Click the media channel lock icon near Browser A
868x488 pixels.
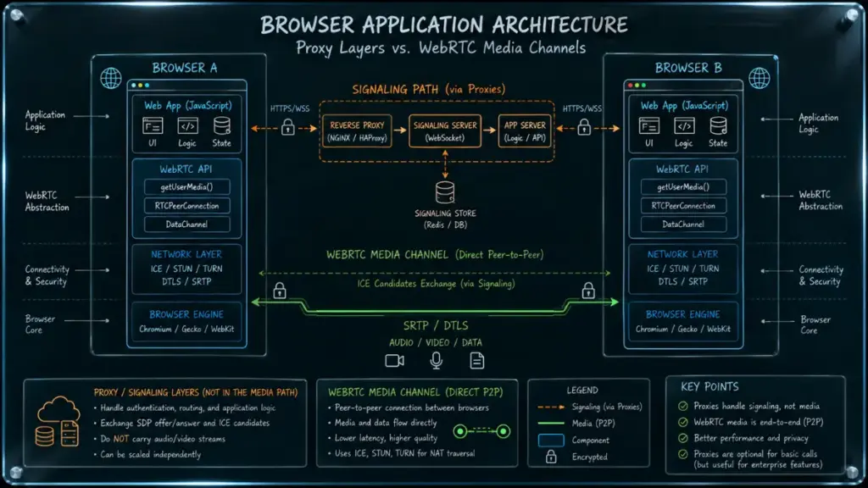280,290
